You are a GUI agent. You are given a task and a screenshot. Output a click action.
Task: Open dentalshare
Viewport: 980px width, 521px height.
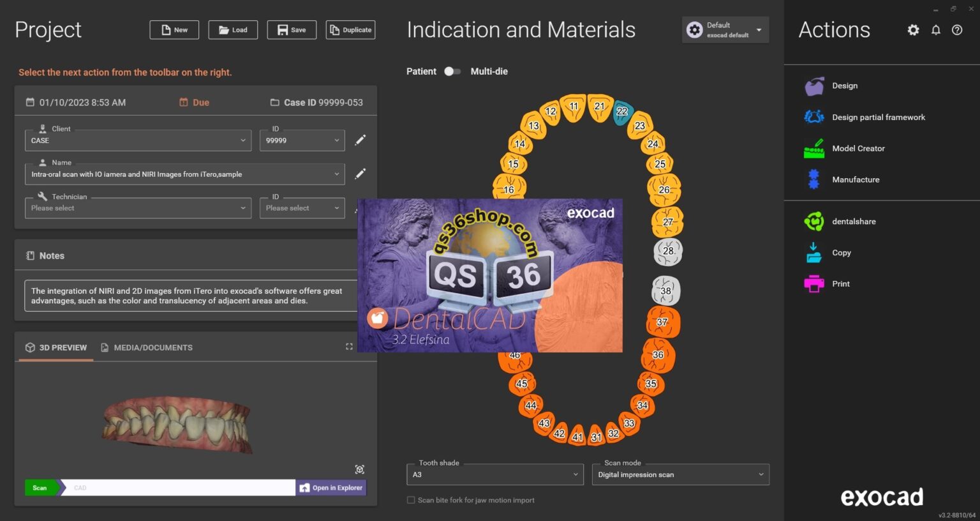(854, 222)
